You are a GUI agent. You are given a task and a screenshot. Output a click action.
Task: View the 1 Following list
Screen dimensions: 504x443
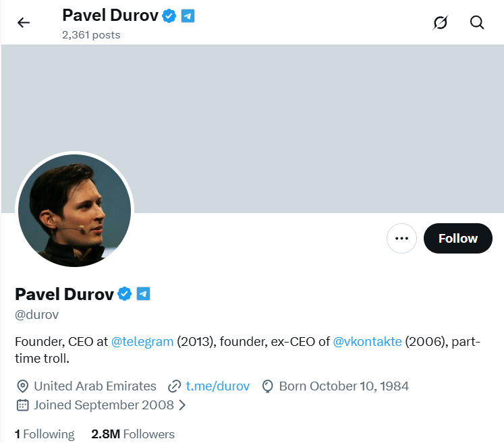[x=45, y=434]
